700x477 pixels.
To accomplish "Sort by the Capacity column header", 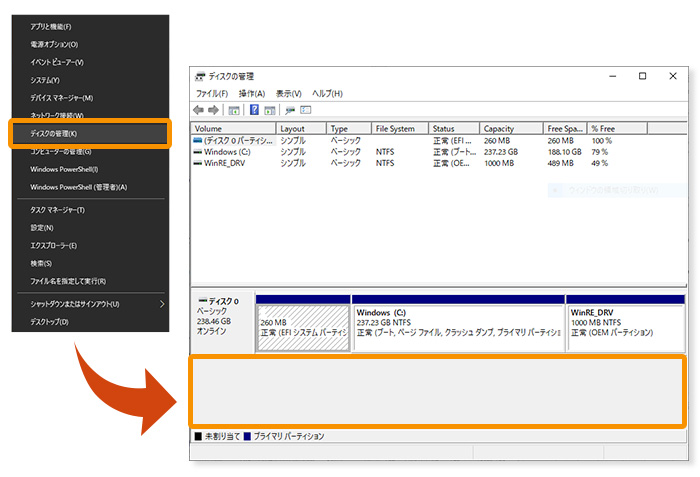I will 511,129.
